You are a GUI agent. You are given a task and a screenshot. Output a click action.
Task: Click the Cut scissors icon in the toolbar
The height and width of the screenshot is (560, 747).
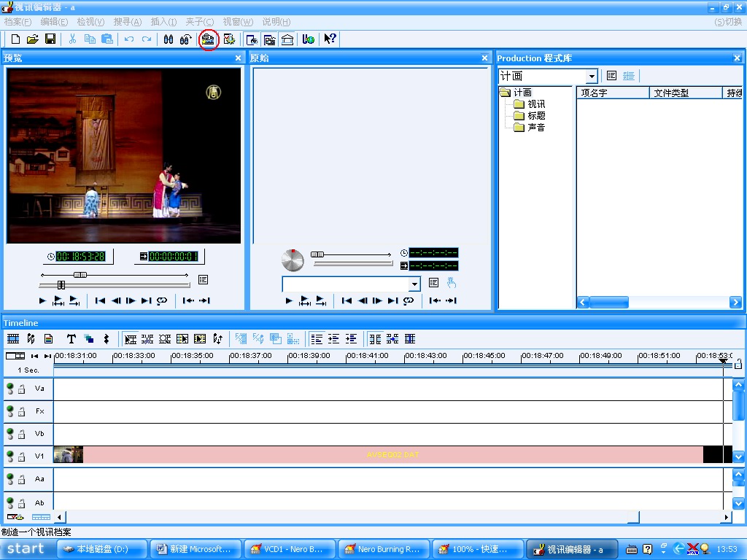tap(72, 39)
